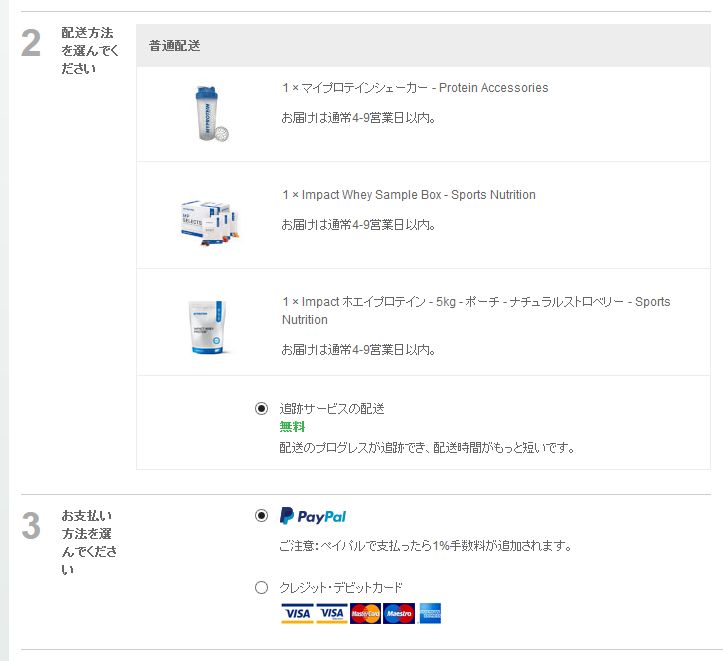Click the shaker's お届けは通常4-9営業日以内 delivery text
Viewport: 723px width, 661px height.
point(358,118)
